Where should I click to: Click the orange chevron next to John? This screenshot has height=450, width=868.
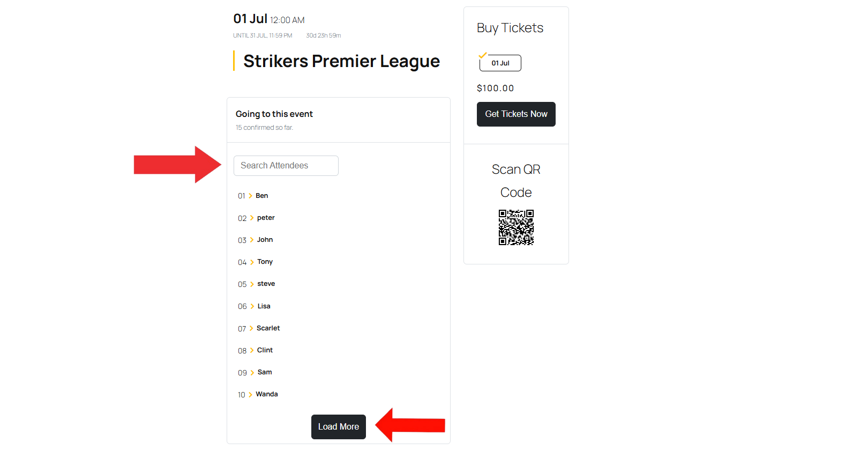pos(252,240)
